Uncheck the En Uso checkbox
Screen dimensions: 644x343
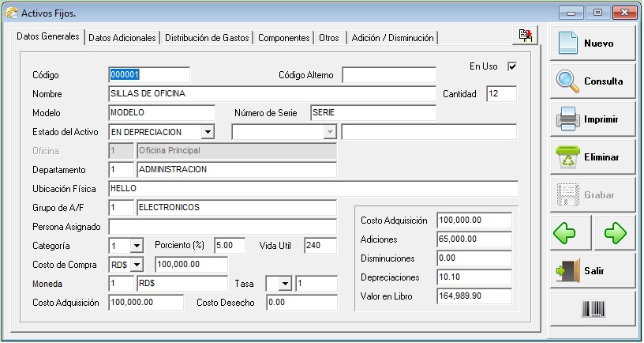coord(511,67)
